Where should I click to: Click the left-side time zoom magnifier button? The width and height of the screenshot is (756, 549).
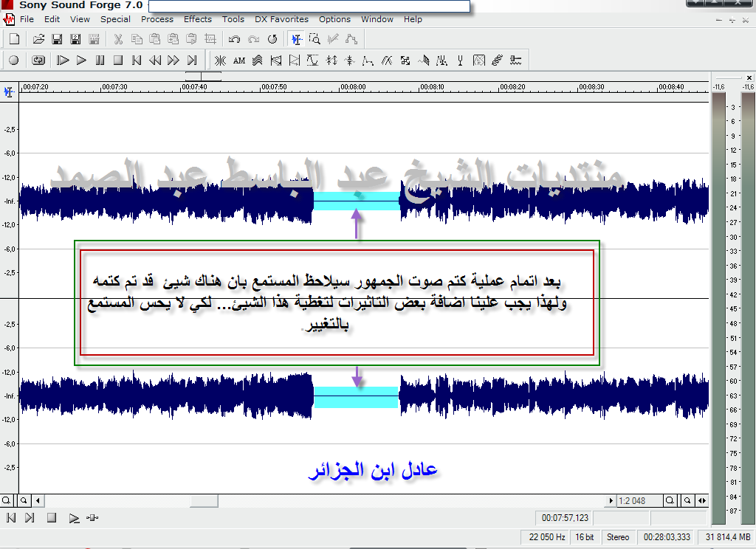pyautogui.click(x=6, y=501)
